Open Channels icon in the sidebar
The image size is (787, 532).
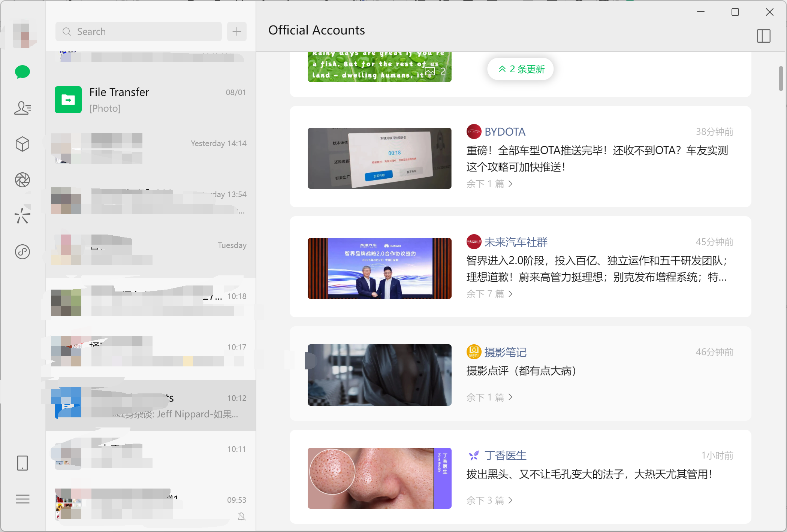tap(22, 216)
